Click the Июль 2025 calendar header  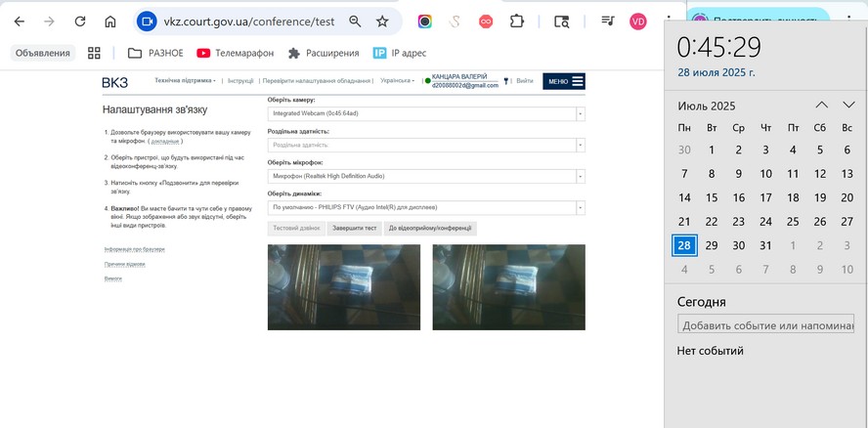(707, 106)
